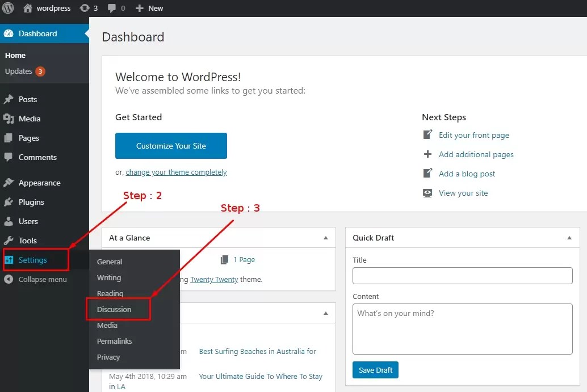Open the Media library icon

(x=9, y=119)
